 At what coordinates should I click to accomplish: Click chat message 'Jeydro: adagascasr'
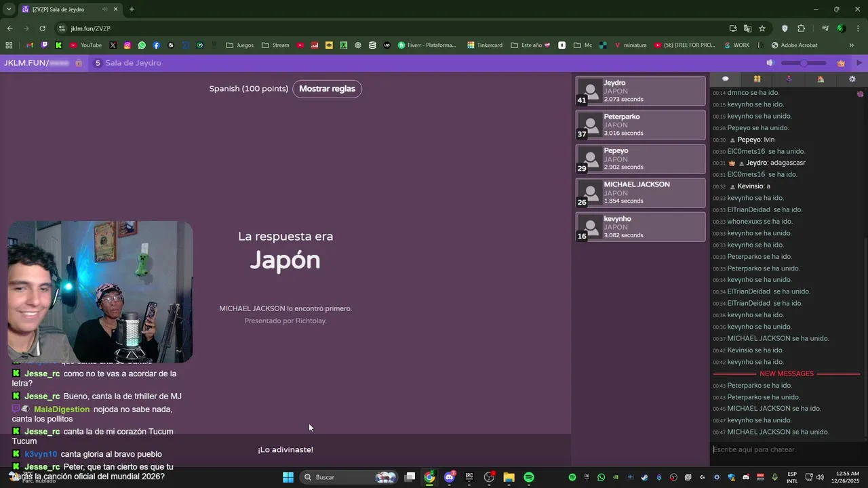pyautogui.click(x=776, y=163)
